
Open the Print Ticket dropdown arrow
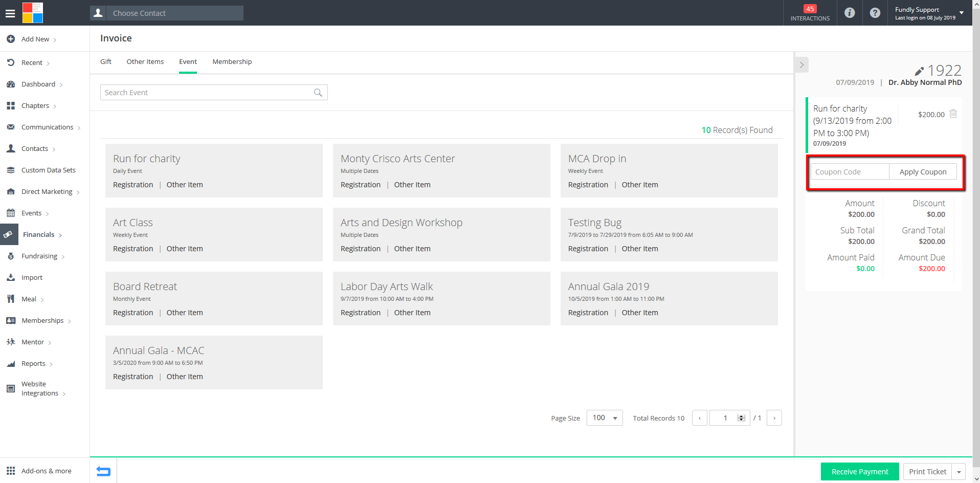pos(959,472)
